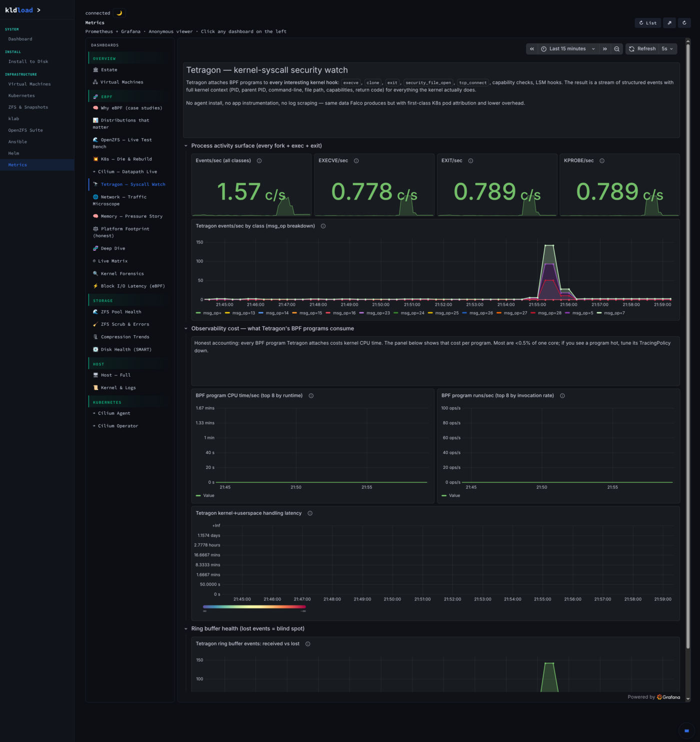Toggle msg_op=23 series in legend
This screenshot has height=742, width=700.
pyautogui.click(x=374, y=313)
